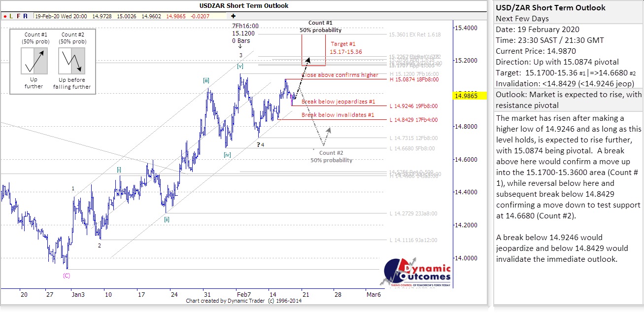Click the Count #1 upward arrow diagram in the legend

pos(34,61)
